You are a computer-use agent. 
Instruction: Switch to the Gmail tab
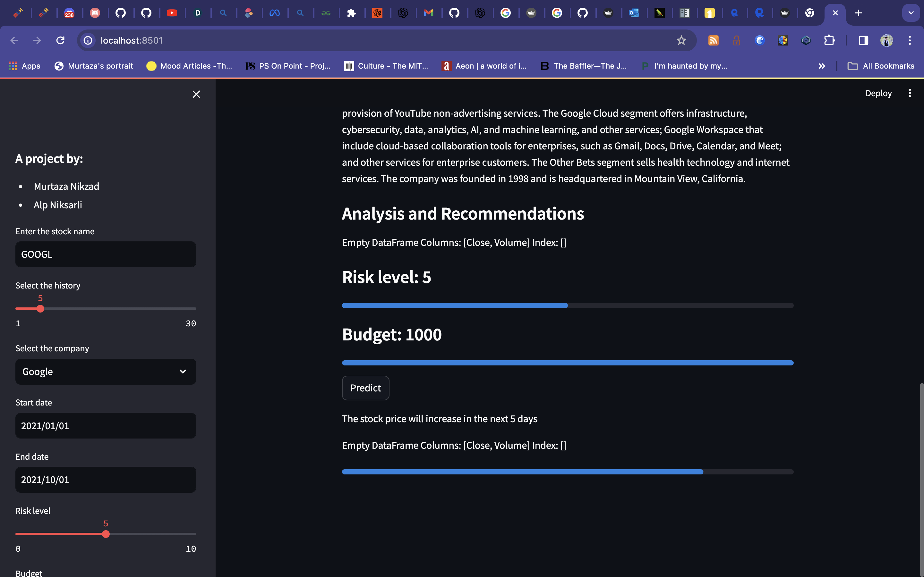[x=428, y=13]
